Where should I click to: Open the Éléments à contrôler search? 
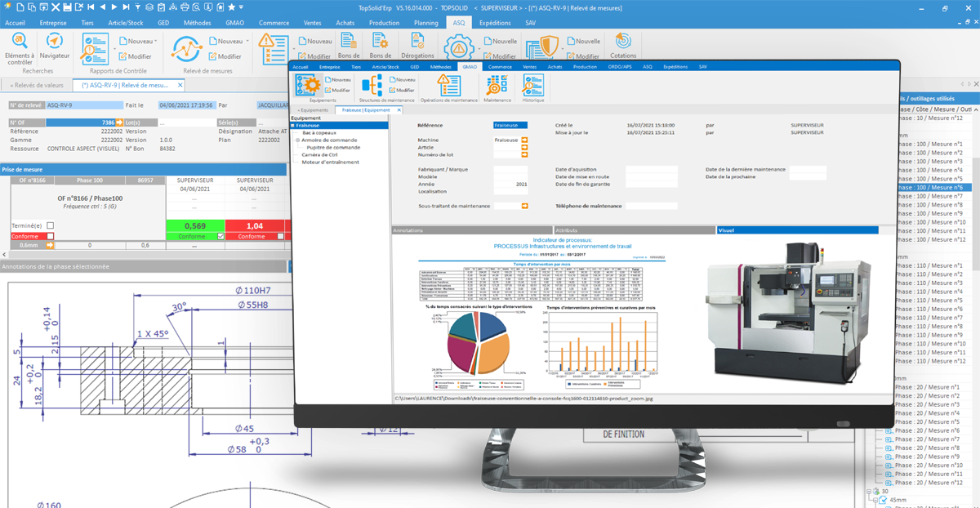pyautogui.click(x=20, y=44)
